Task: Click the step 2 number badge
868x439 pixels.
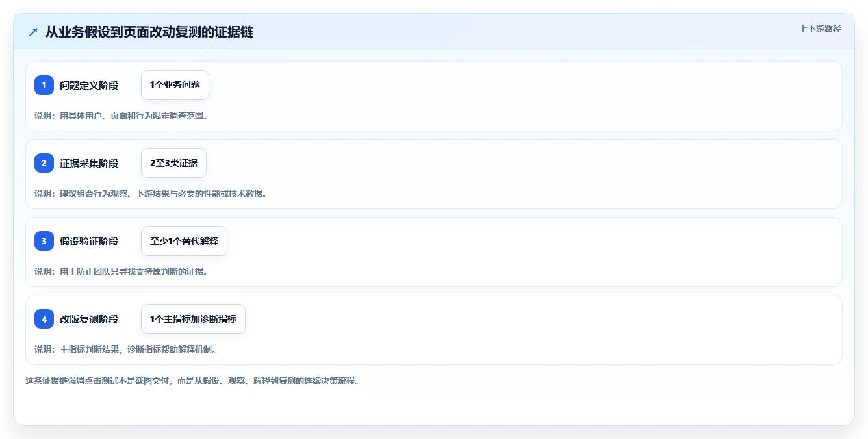Action: [44, 163]
